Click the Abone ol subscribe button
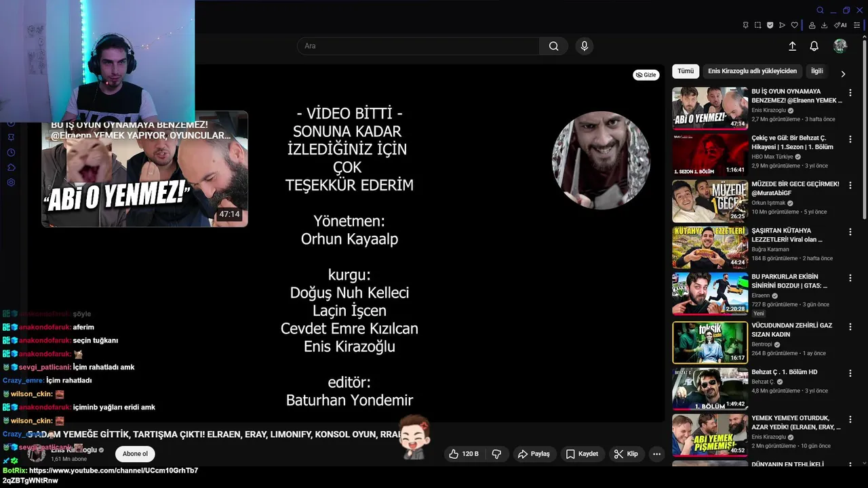This screenshot has width=868, height=488. 135,454
